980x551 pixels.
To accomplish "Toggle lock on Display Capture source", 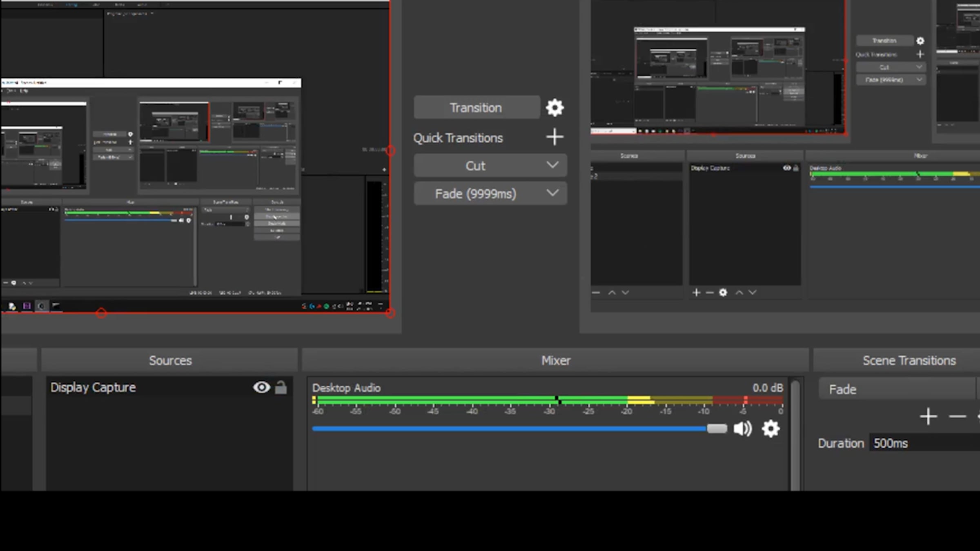I will point(281,387).
